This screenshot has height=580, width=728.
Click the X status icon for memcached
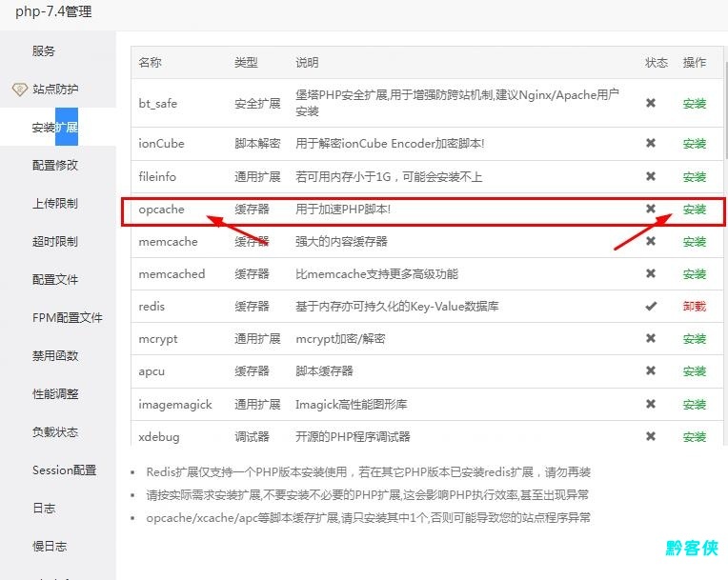(651, 273)
